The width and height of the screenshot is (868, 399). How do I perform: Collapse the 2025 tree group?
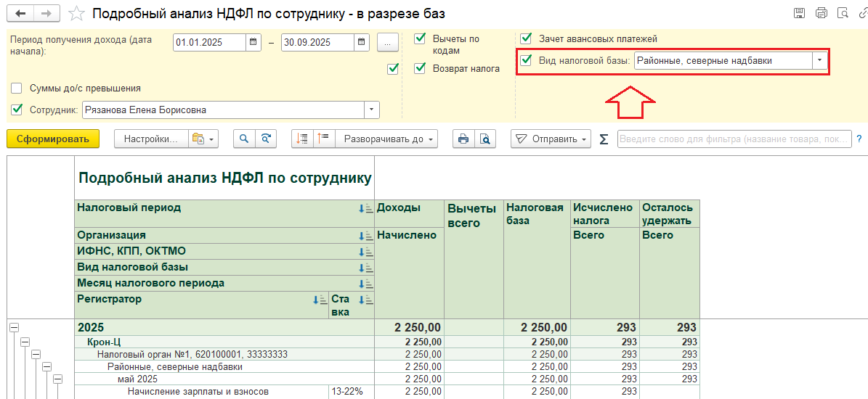point(13,328)
